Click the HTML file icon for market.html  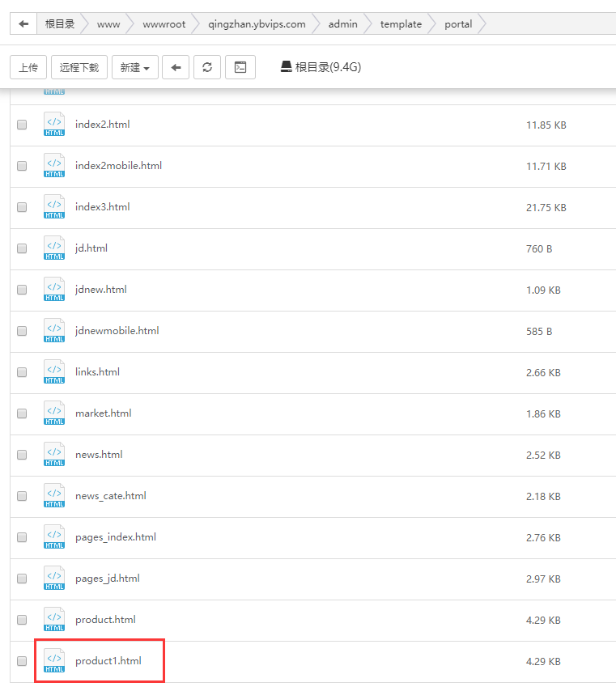pyautogui.click(x=54, y=413)
